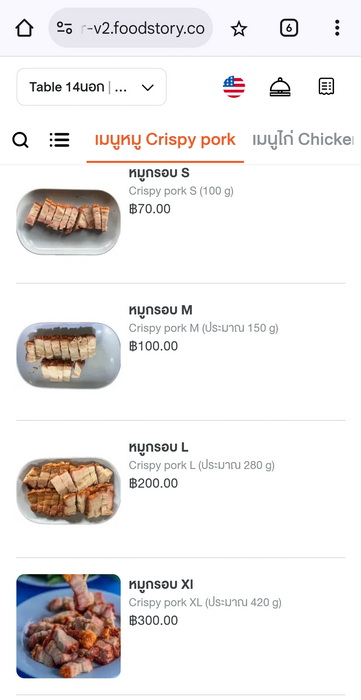Show category list icon
Image resolution: width=361 pixels, height=700 pixels.
click(x=59, y=140)
